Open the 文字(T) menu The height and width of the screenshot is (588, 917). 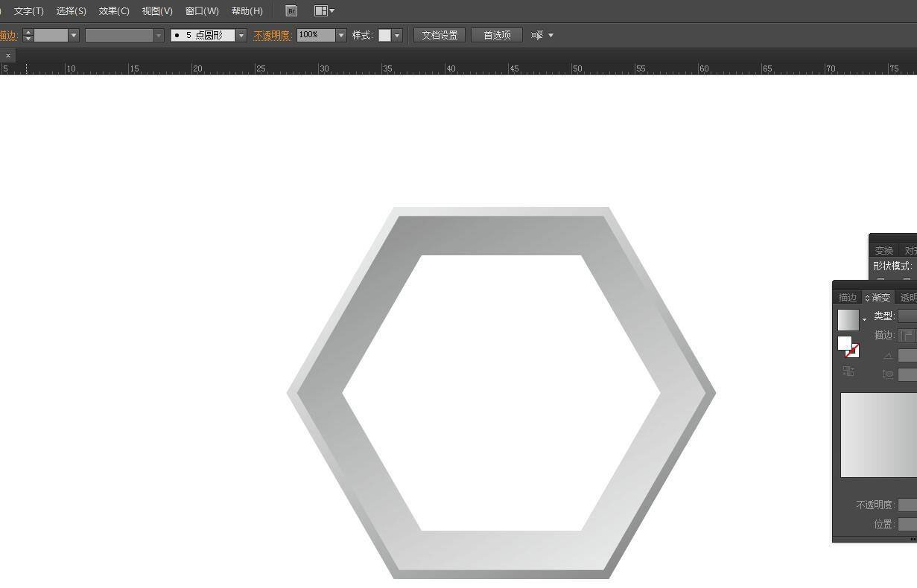point(29,11)
